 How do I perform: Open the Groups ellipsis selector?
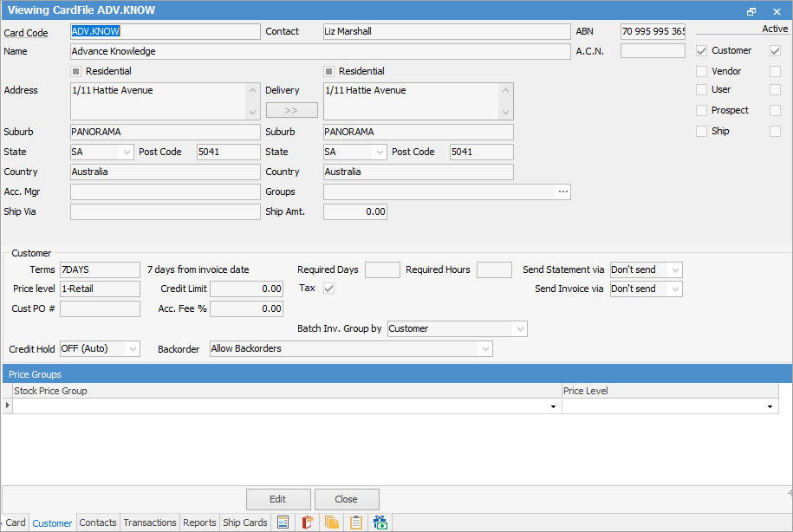562,191
